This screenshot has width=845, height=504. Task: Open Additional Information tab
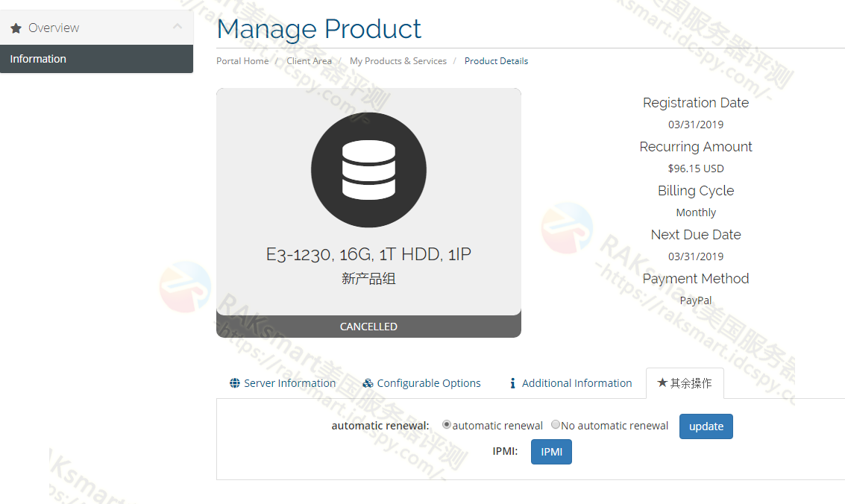pos(571,383)
